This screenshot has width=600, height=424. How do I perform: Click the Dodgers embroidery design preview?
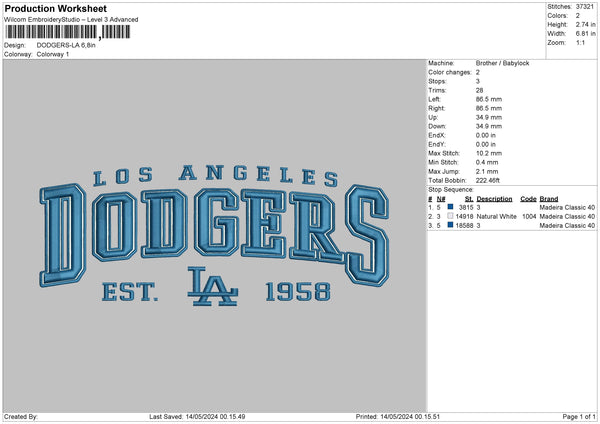point(215,236)
